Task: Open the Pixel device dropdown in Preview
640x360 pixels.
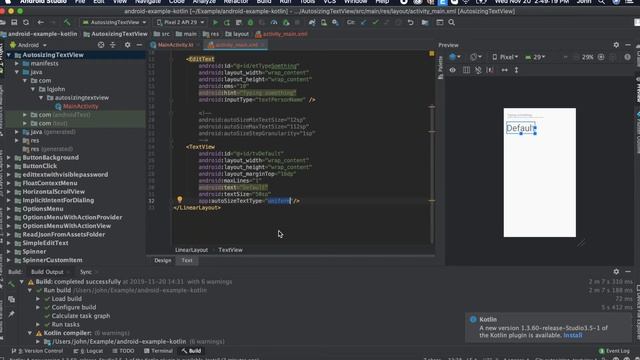Action: 505,58
